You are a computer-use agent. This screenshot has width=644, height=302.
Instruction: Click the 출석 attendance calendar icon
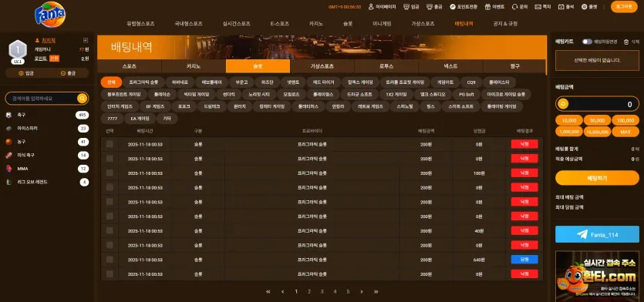click(561, 7)
